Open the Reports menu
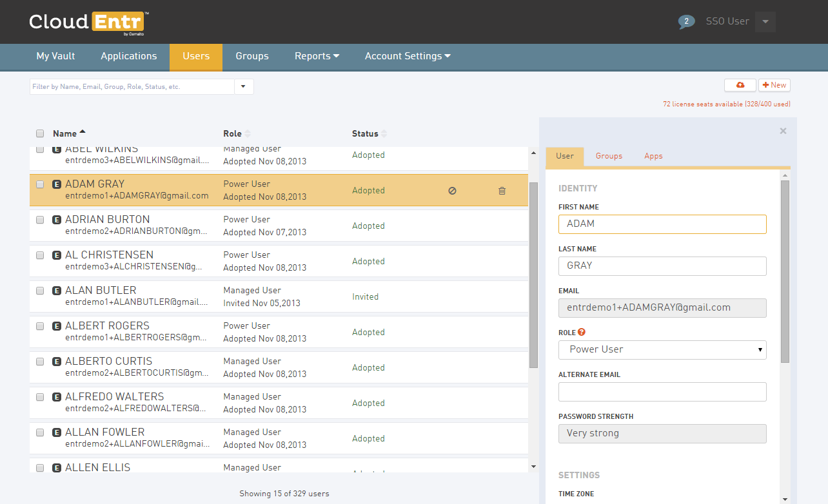Viewport: 828px width, 504px height. (317, 56)
